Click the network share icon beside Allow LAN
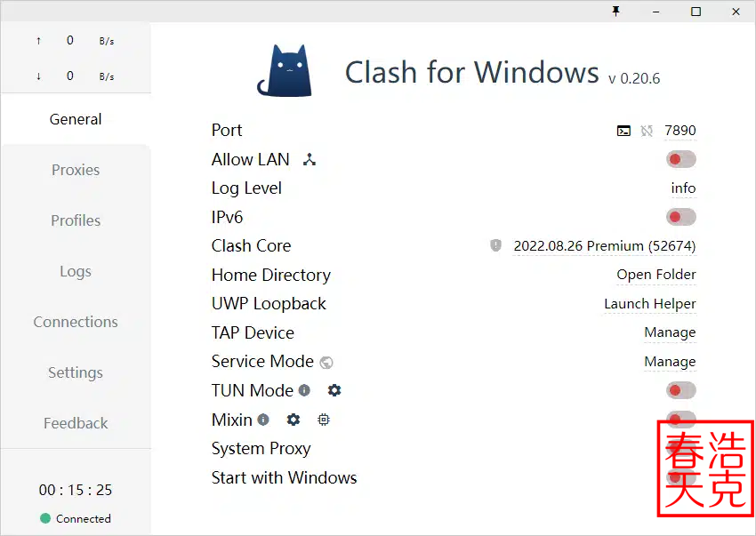Screen dimensions: 756x536 coord(309,159)
